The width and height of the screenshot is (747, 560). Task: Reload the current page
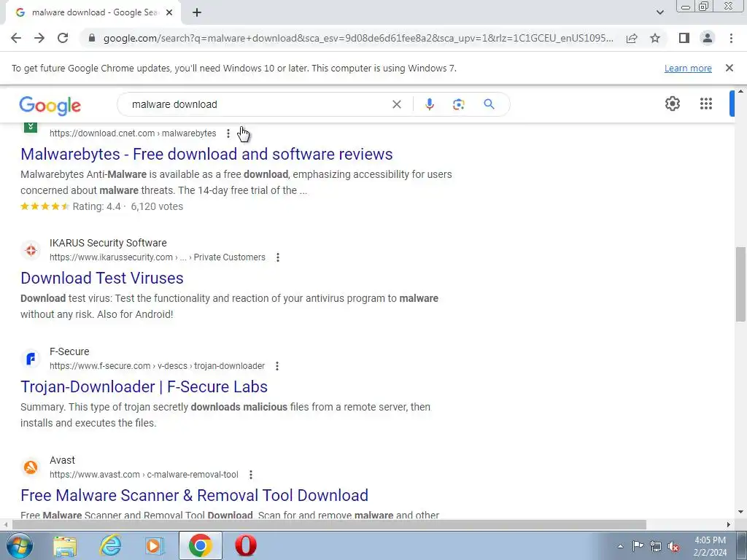click(x=63, y=38)
